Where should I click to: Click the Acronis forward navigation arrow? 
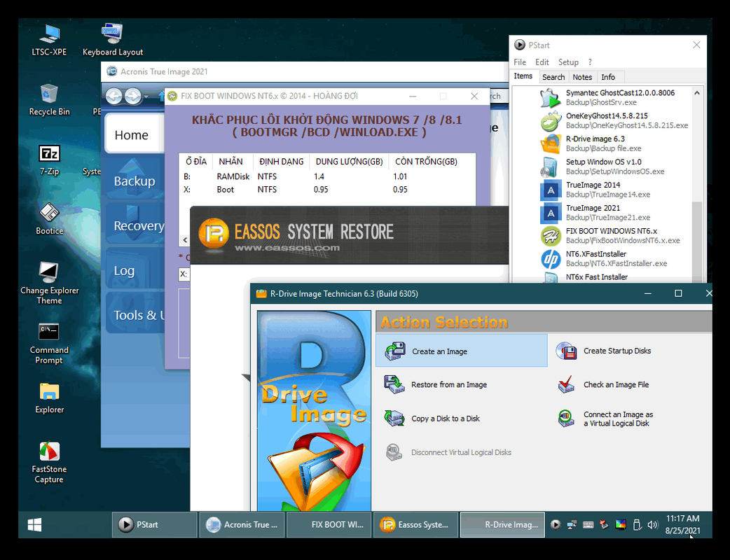tap(132, 97)
